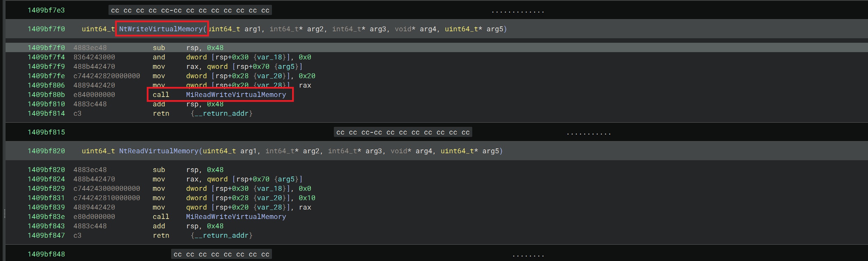Click void* type of NtReadVirtualMemory arg4

point(401,151)
